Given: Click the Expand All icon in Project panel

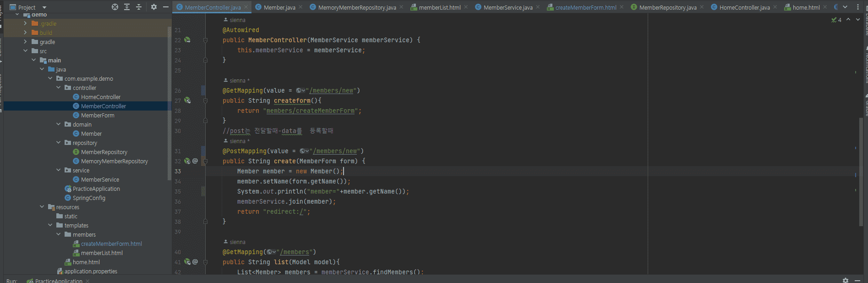Looking at the screenshot, I should pos(127,7).
